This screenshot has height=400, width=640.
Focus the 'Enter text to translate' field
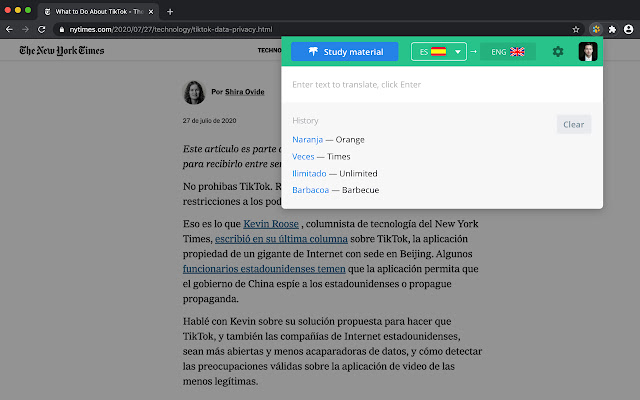442,84
